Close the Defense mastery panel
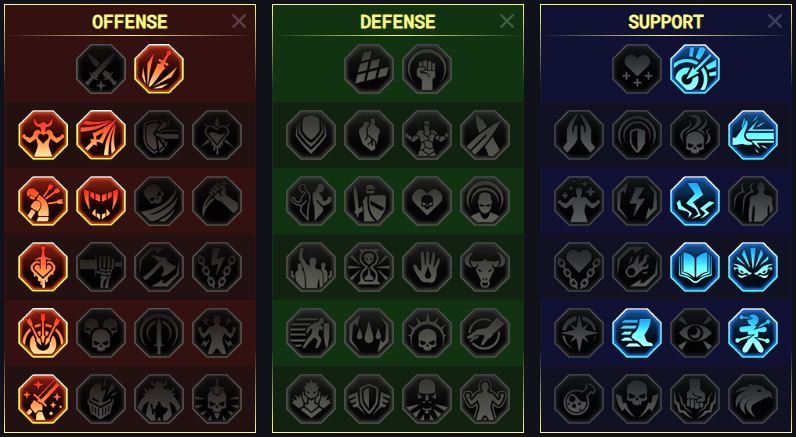This screenshot has width=796, height=437. pos(507,21)
